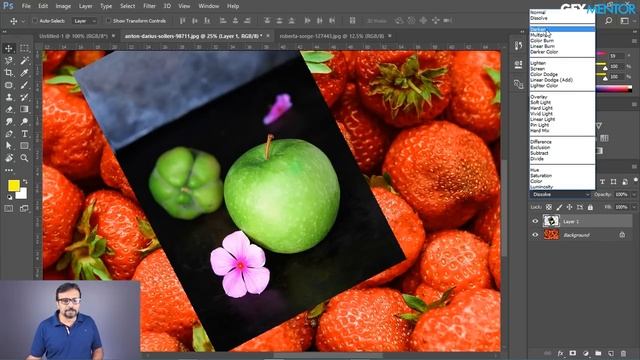Select the Gradient tool
This screenshot has height=360, width=640.
(24, 109)
